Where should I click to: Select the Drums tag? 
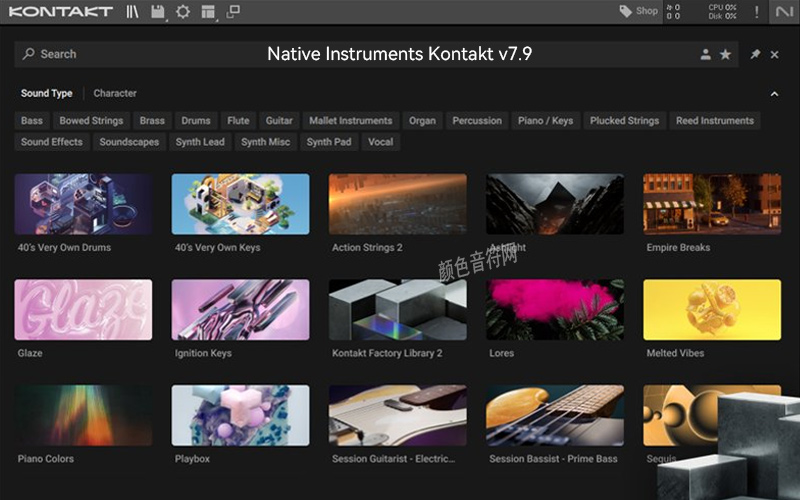pyautogui.click(x=196, y=121)
